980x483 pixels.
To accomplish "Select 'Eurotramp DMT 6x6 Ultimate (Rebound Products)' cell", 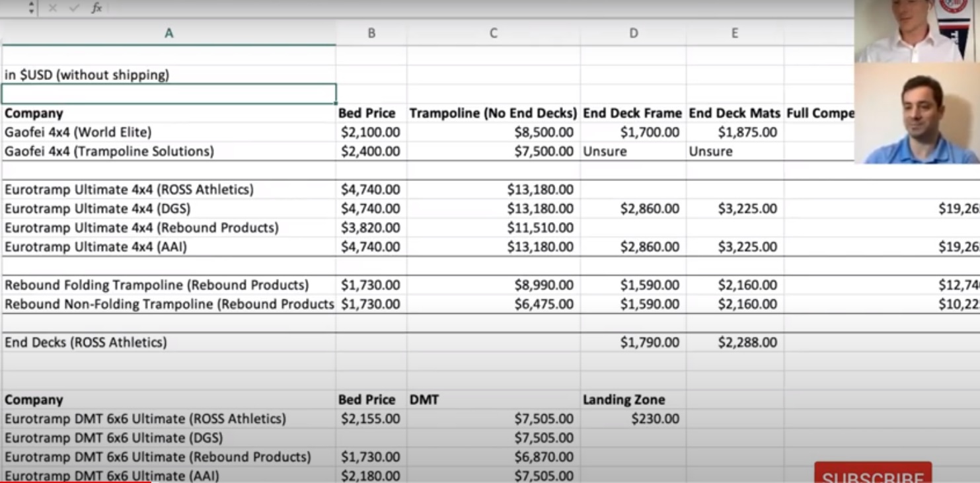I will 169,457.
